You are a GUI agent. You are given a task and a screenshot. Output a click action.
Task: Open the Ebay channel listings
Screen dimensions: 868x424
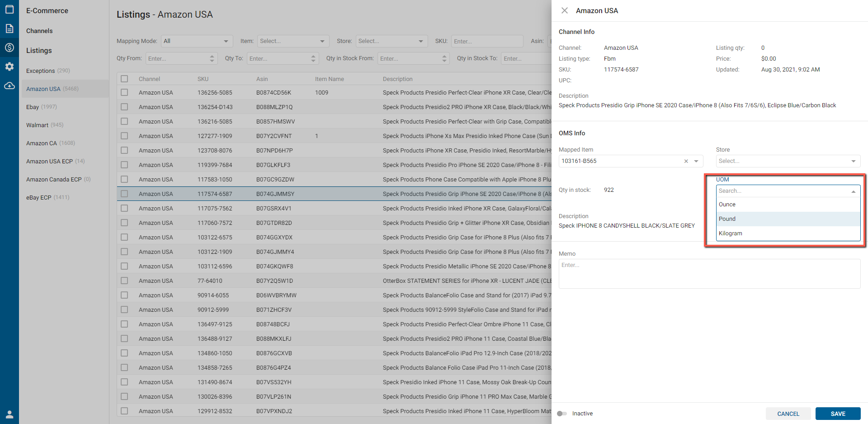[x=33, y=107]
